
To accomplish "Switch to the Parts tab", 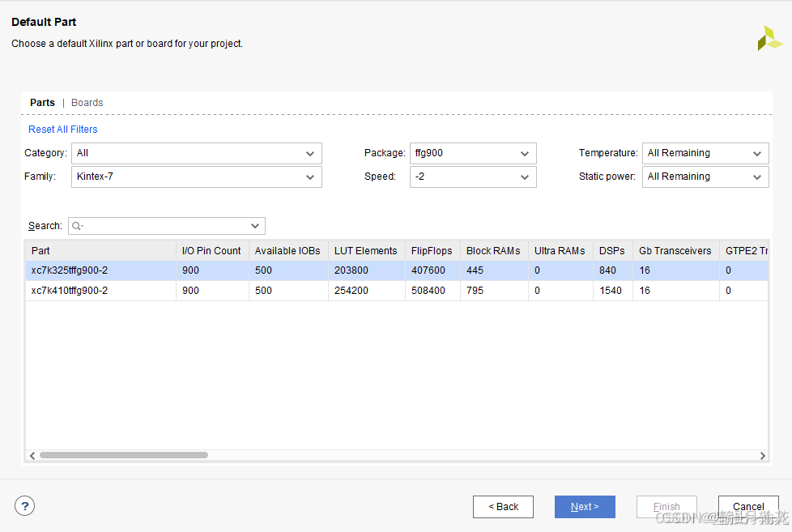I will click(42, 103).
